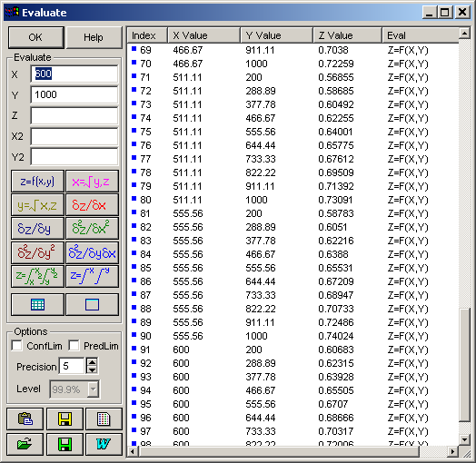Enable the PredLim checkbox
Image resolution: width=476 pixels, height=463 pixels.
(74, 346)
